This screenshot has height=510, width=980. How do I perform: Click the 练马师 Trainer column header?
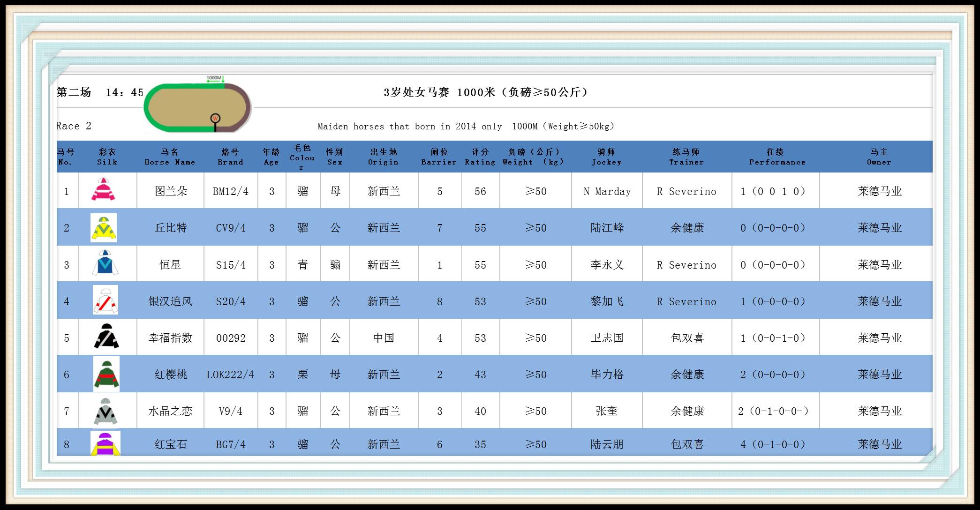click(686, 157)
